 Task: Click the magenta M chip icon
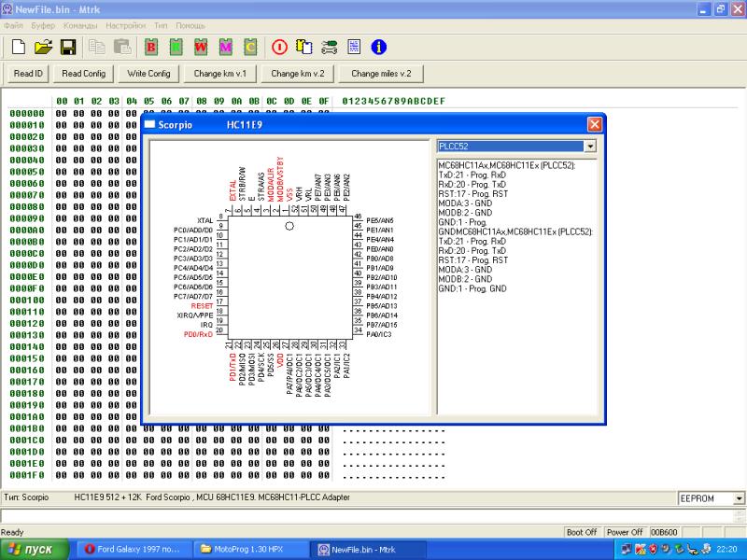pyautogui.click(x=225, y=47)
